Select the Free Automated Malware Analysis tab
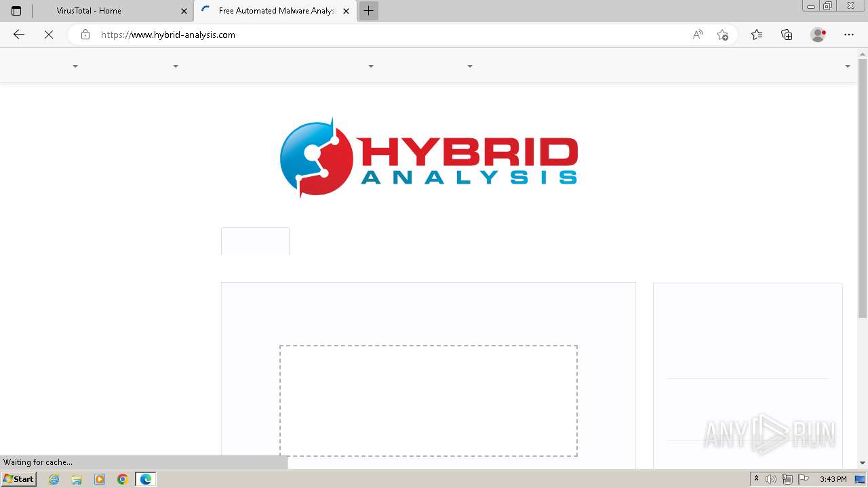 (x=276, y=11)
